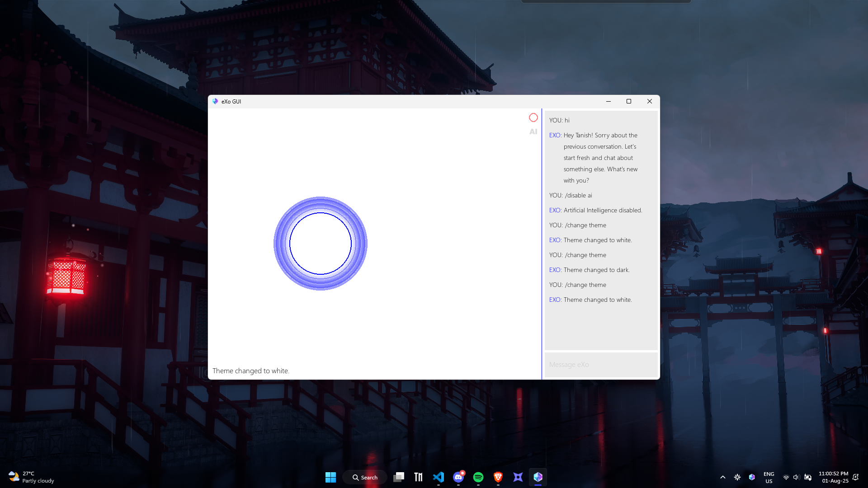Viewport: 868px width, 488px height.
Task: Open the pillar-shaped app on the taskbar
Action: coord(419,477)
